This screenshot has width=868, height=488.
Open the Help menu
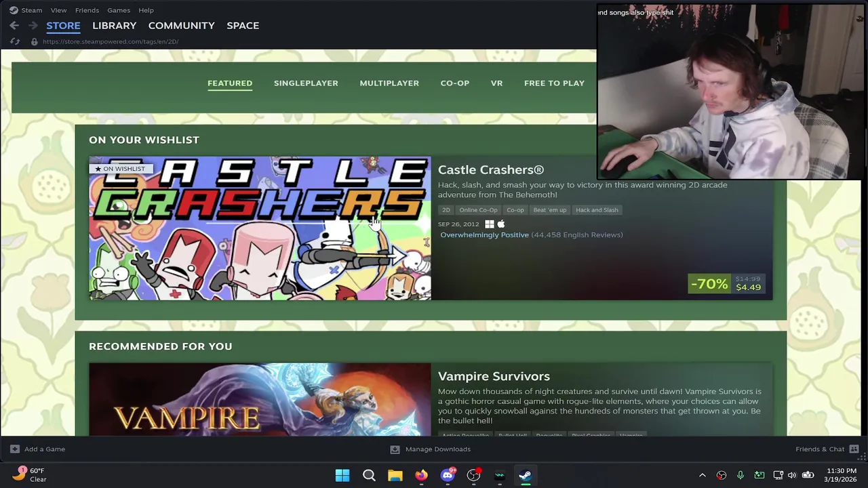coord(146,10)
